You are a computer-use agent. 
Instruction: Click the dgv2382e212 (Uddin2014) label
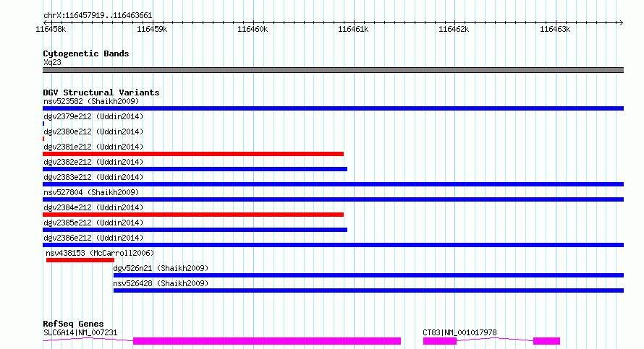[x=93, y=162]
